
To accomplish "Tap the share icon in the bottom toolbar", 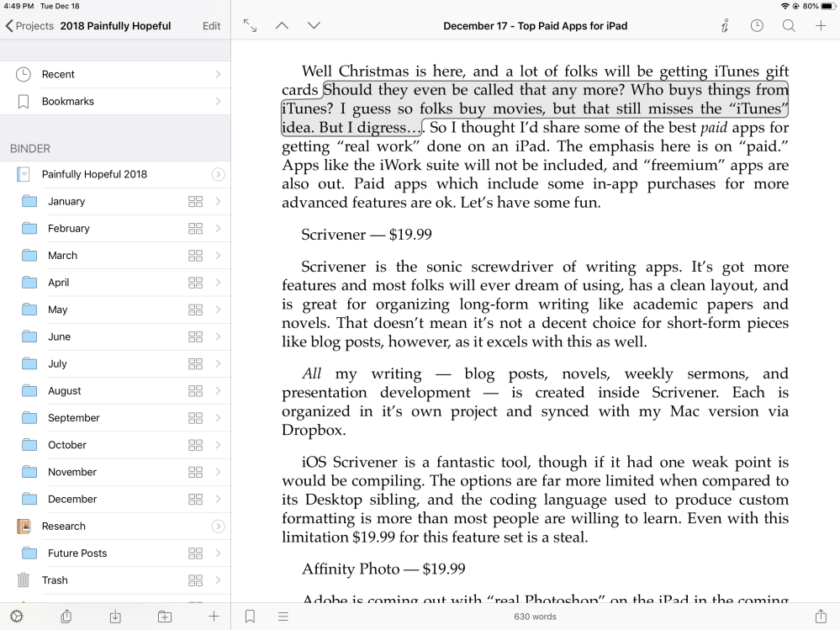I will pos(66,616).
